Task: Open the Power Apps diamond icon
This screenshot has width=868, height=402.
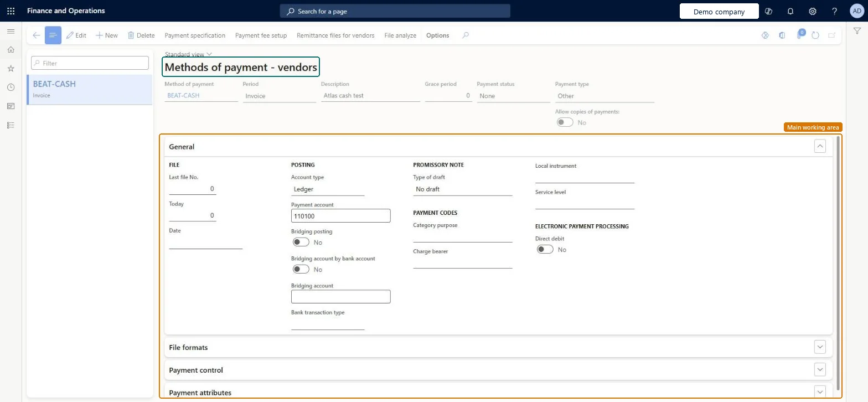Action: point(766,35)
